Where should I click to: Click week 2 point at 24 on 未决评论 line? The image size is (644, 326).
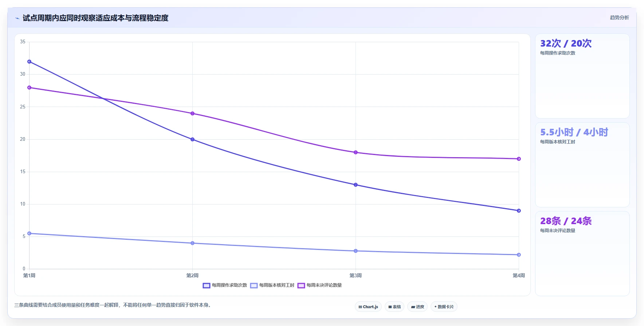coord(193,114)
